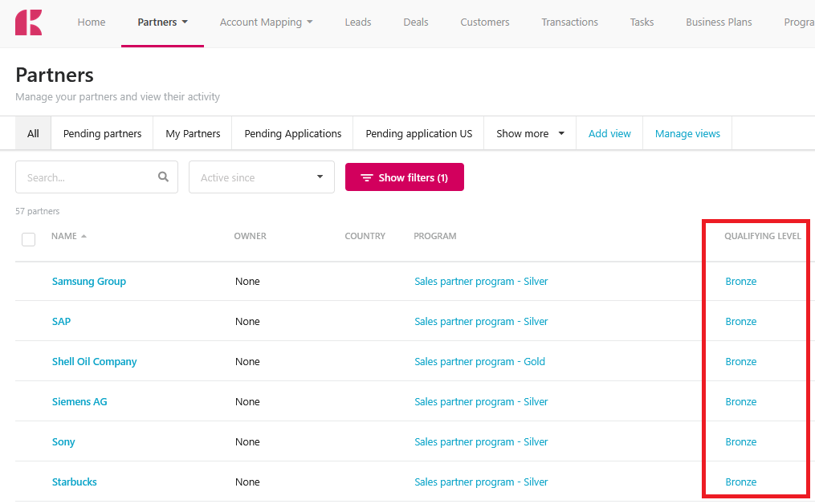Click Bronze level for Starbucks

pyautogui.click(x=740, y=482)
